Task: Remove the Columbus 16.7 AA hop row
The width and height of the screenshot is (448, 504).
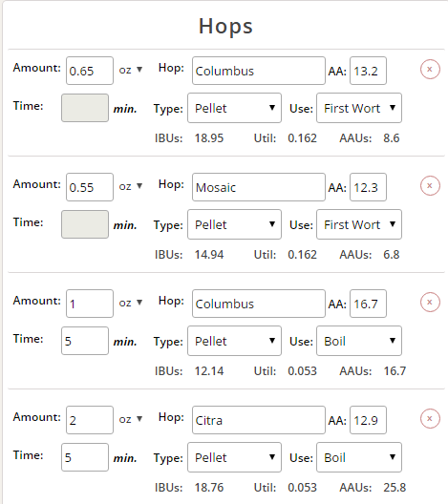Action: pyautogui.click(x=430, y=303)
